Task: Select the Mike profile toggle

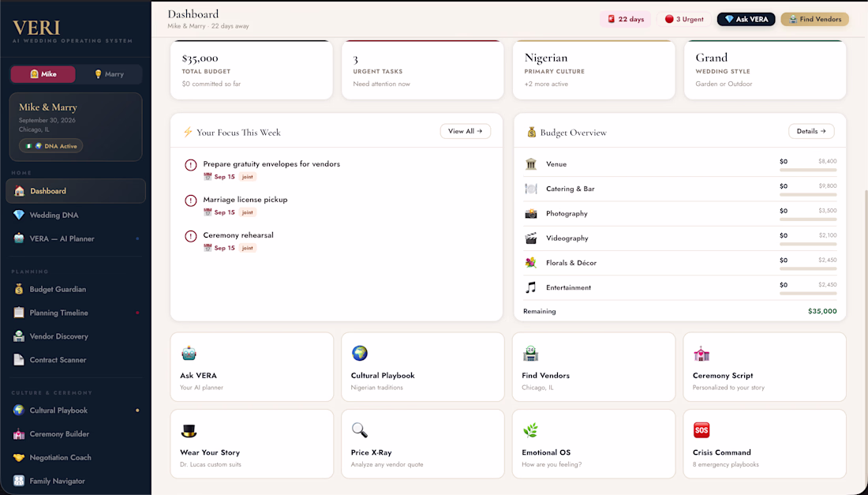Action: (43, 74)
